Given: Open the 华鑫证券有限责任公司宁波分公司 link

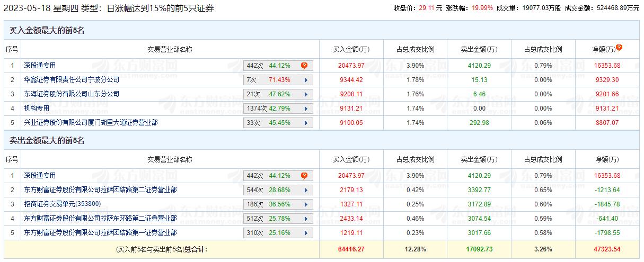Looking at the screenshot, I should [72, 80].
